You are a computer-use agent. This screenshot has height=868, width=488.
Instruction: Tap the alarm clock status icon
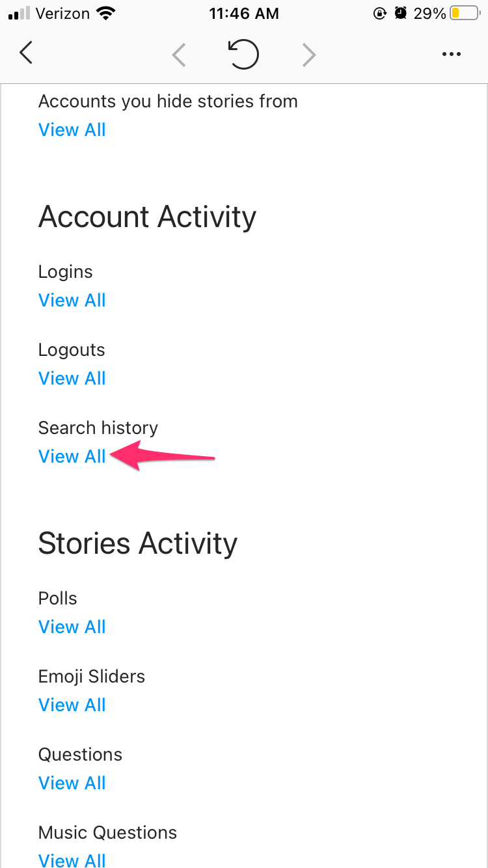click(x=401, y=14)
